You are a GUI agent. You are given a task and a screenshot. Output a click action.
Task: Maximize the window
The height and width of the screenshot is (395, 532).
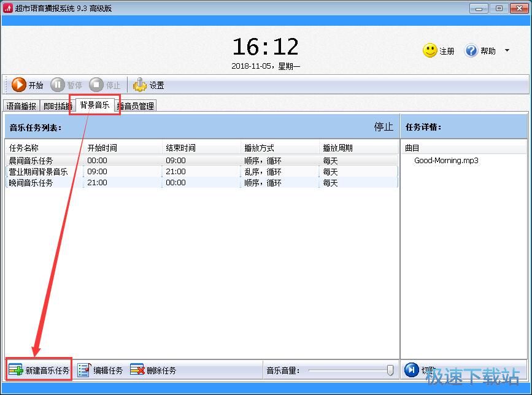tap(499, 8)
